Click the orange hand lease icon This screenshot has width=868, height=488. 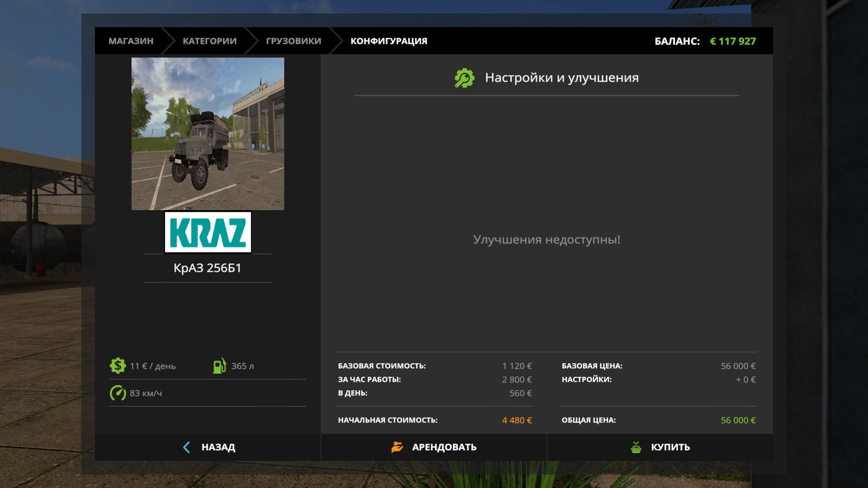pyautogui.click(x=397, y=447)
